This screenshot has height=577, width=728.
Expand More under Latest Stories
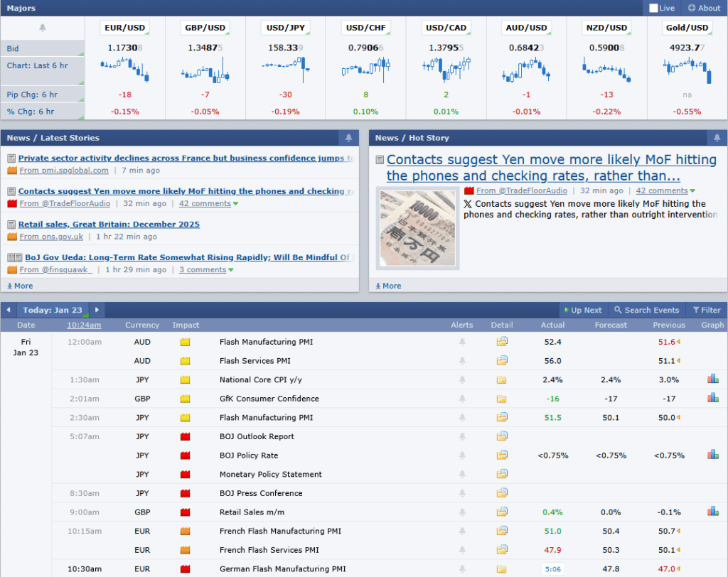(x=20, y=286)
